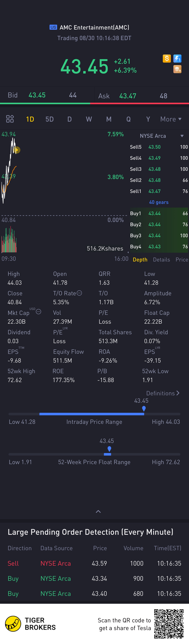Switch to the Q quarterly chart
The image size is (189, 644).
128,119
